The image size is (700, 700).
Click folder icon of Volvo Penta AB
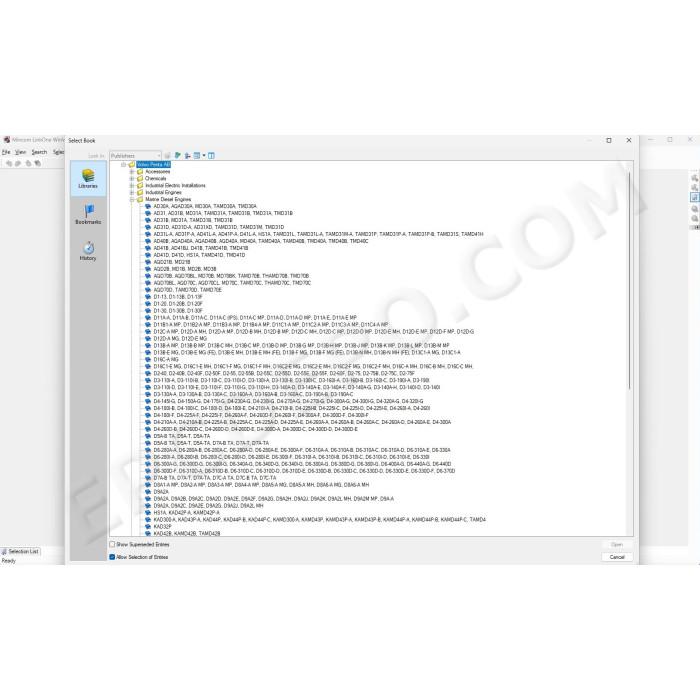pyautogui.click(x=132, y=165)
